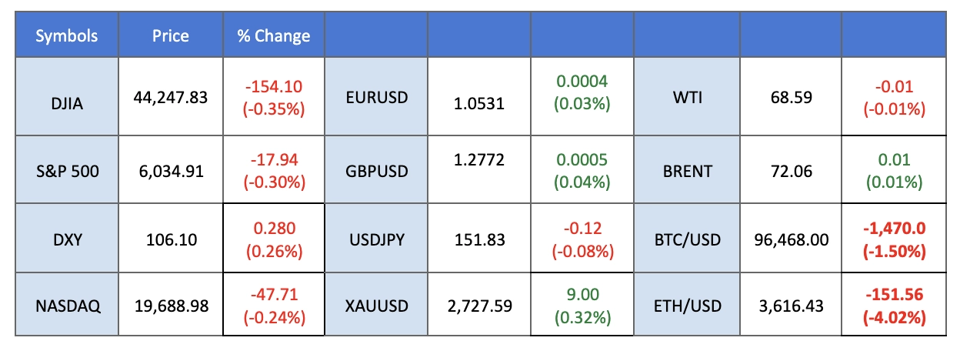Select the NASDAQ symbol cell

66,306
